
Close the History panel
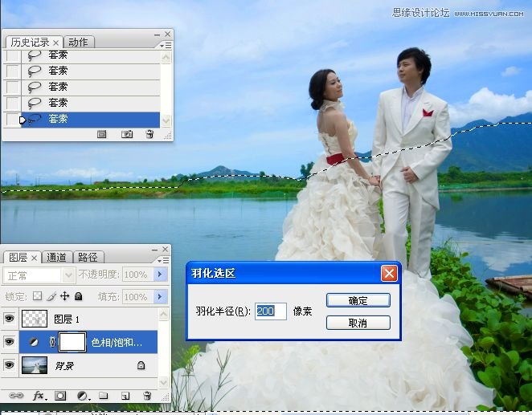(x=168, y=35)
